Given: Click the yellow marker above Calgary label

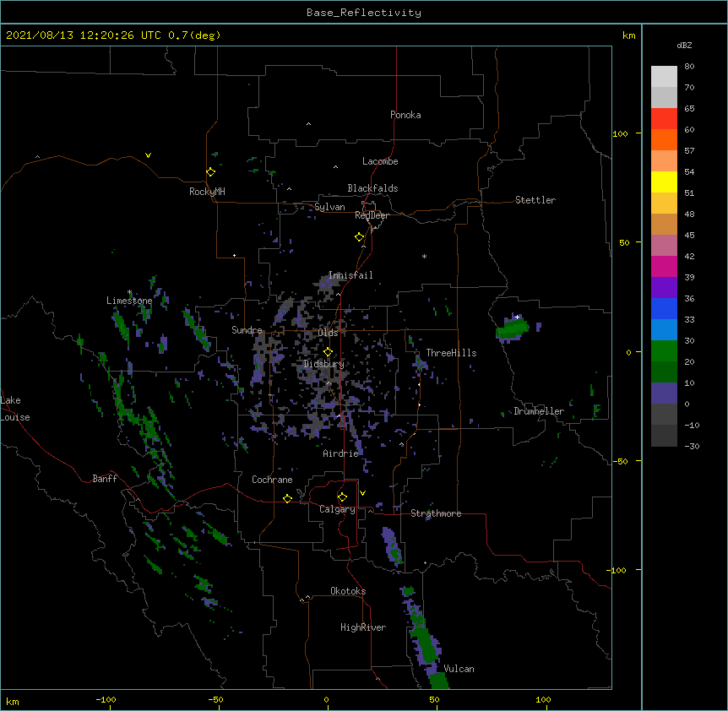Looking at the screenshot, I should click(342, 497).
